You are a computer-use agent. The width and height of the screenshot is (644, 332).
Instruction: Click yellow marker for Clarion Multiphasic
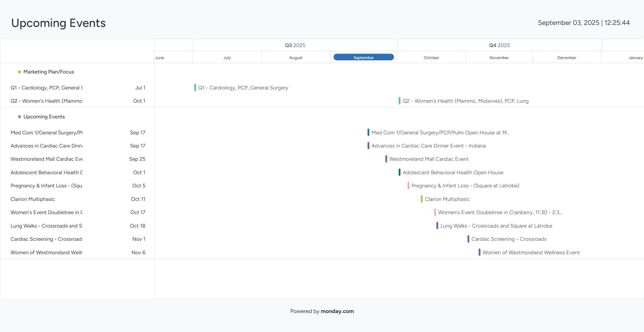(422, 199)
